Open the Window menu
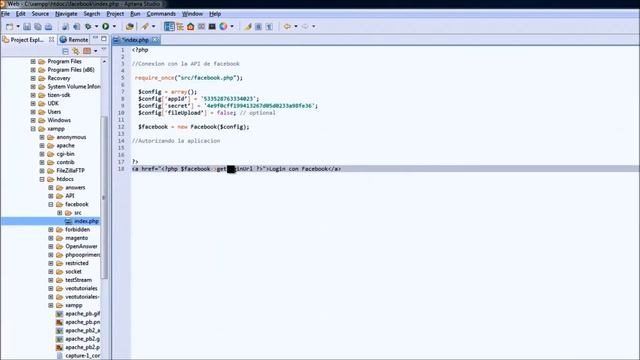 tap(192, 14)
